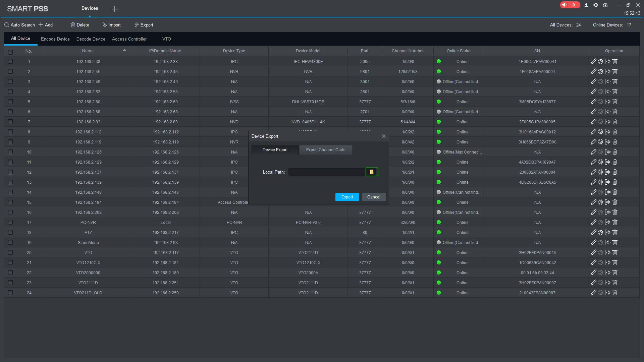Click the folder browse icon beside Local Path
644x362 pixels.
(372, 172)
